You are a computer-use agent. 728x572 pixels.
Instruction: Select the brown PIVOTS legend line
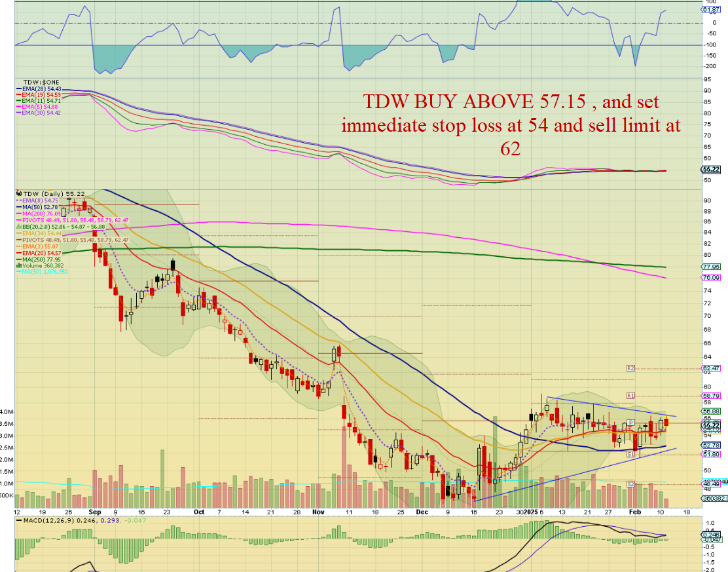tap(73, 240)
